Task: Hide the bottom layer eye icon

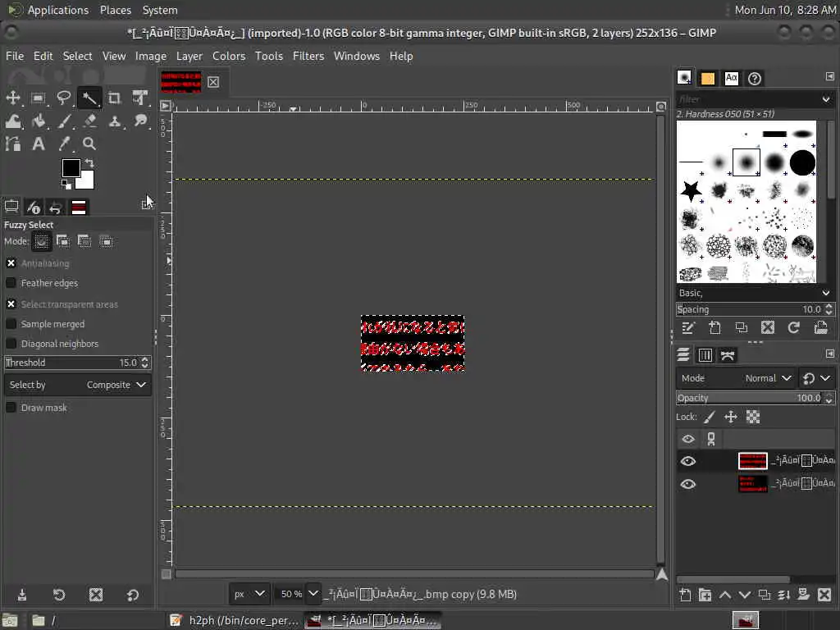Action: coord(688,484)
